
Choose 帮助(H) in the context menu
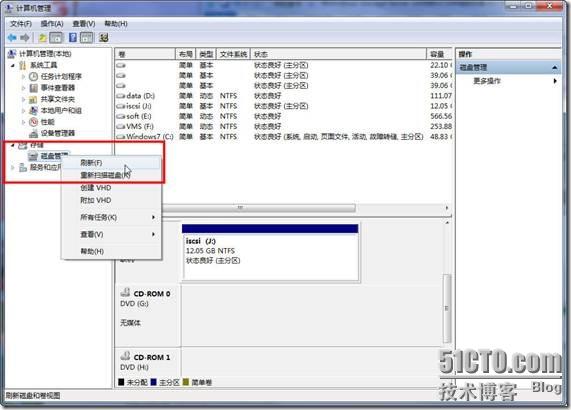pyautogui.click(x=112, y=251)
